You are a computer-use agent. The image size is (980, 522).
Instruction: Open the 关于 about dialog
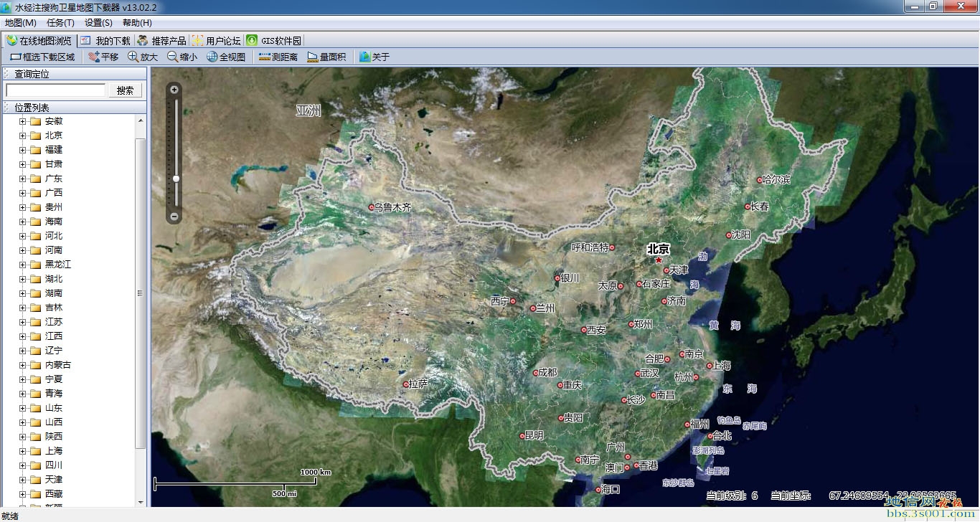[x=374, y=57]
